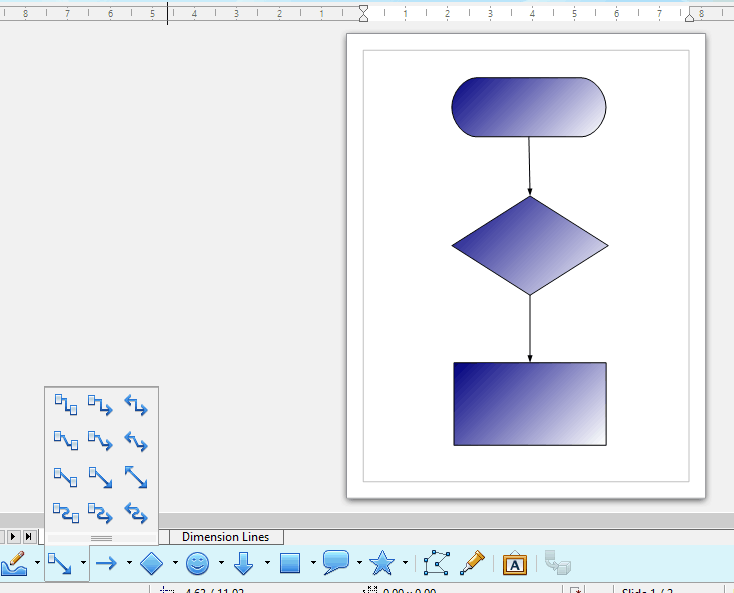Pick Line Connector with Arrows on both ends
The width and height of the screenshot is (734, 593).
point(136,441)
